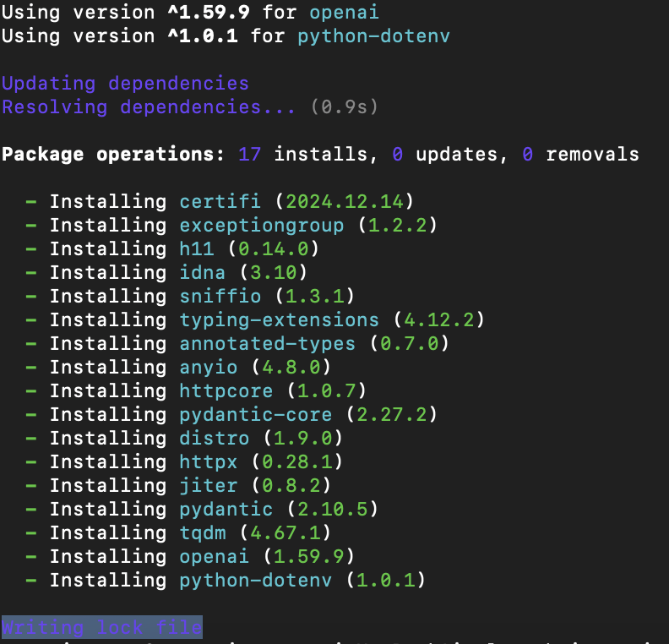Click the version '2.27.2' of pydantic-core

[392, 415]
